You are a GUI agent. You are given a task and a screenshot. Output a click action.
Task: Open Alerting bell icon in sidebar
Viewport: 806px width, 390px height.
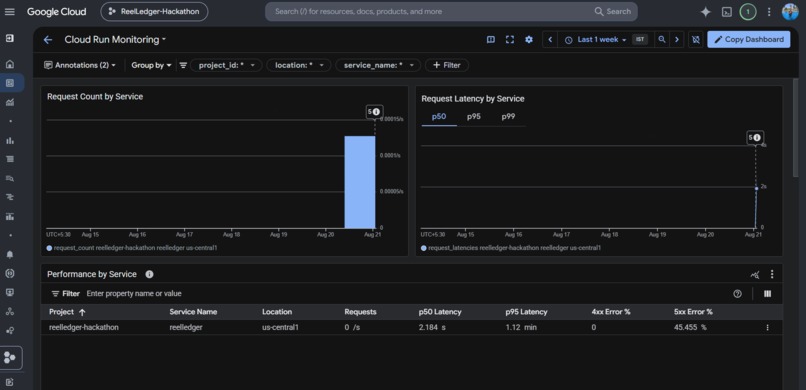click(10, 254)
